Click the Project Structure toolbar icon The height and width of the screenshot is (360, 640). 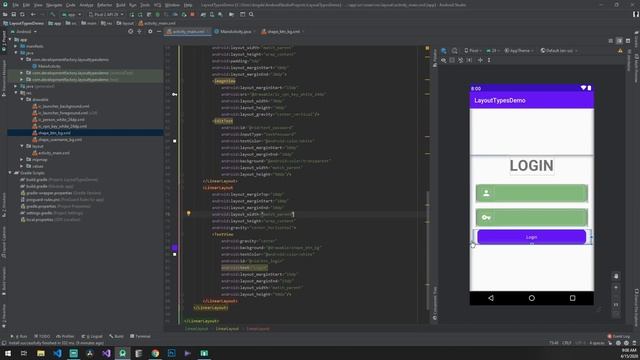coord(242,14)
